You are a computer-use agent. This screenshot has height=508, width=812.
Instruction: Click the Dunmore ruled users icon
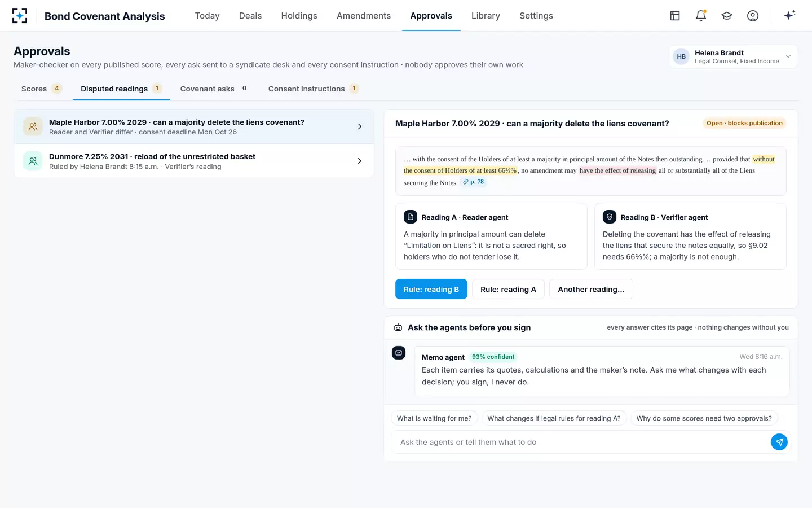(x=33, y=161)
